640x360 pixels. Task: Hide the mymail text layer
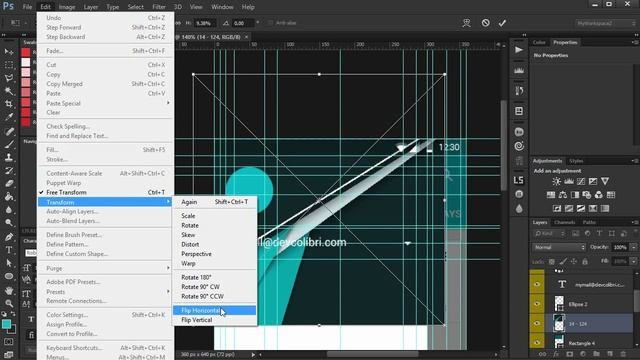pos(537,284)
